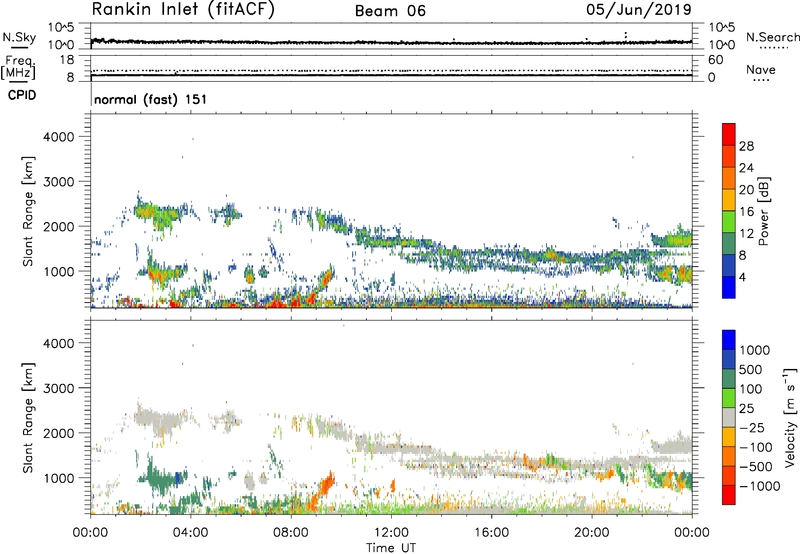
Task: Click the 'normal (fast) 151' mode text
Action: 151,99
